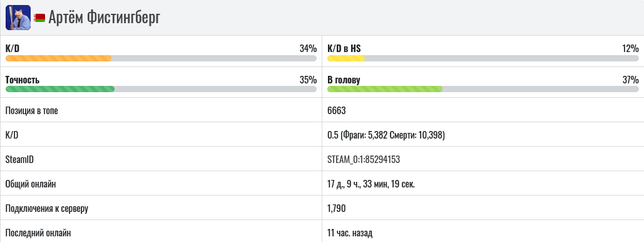Image resolution: width=644 pixels, height=242 pixels.
Task: Select the Belarus flag icon
Action: coord(40,18)
